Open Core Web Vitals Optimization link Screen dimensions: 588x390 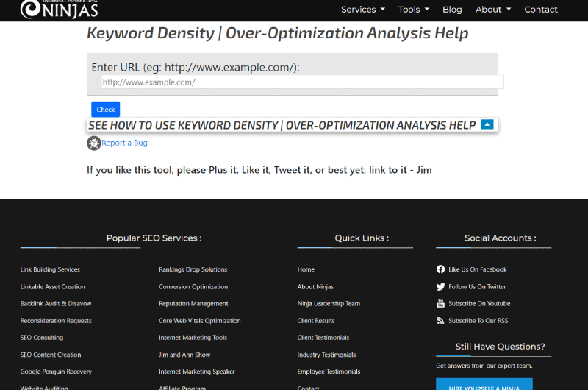pyautogui.click(x=199, y=321)
